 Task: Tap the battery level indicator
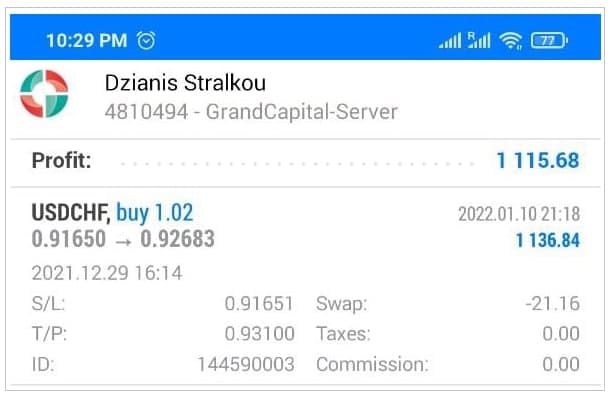(x=549, y=40)
